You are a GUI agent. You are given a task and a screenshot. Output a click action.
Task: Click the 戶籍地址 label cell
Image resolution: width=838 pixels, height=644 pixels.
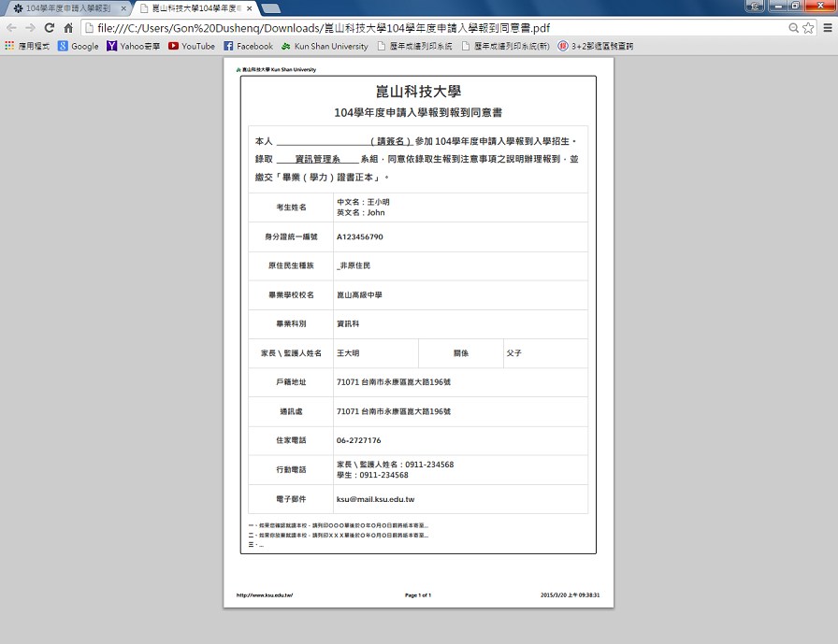[291, 382]
